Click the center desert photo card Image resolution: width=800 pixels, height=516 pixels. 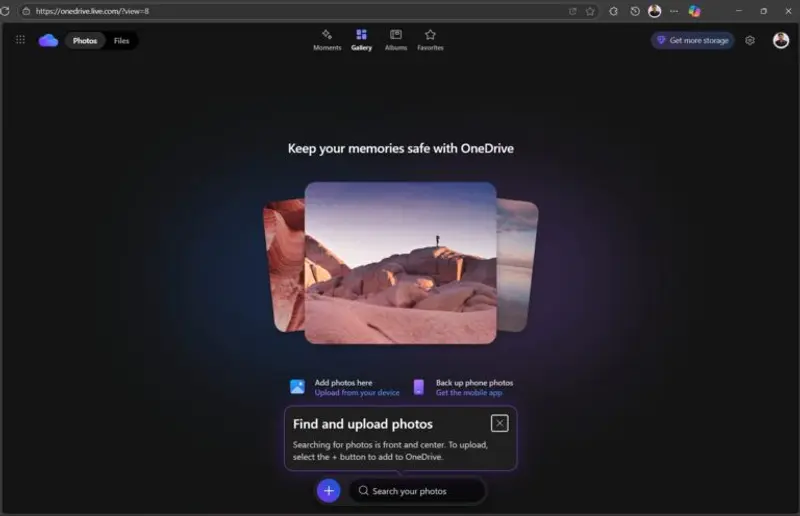click(400, 262)
